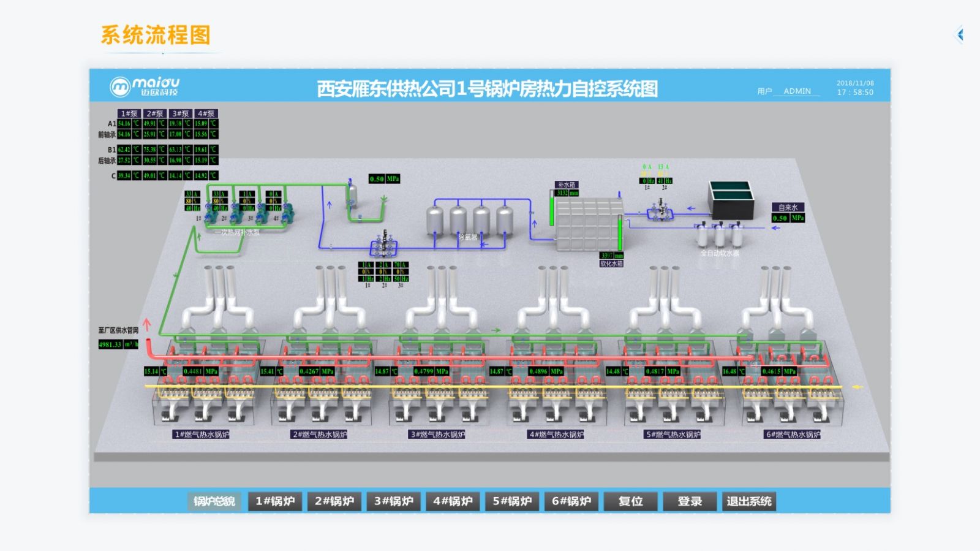
Task: Click the ADMIN user field
Action: (797, 91)
